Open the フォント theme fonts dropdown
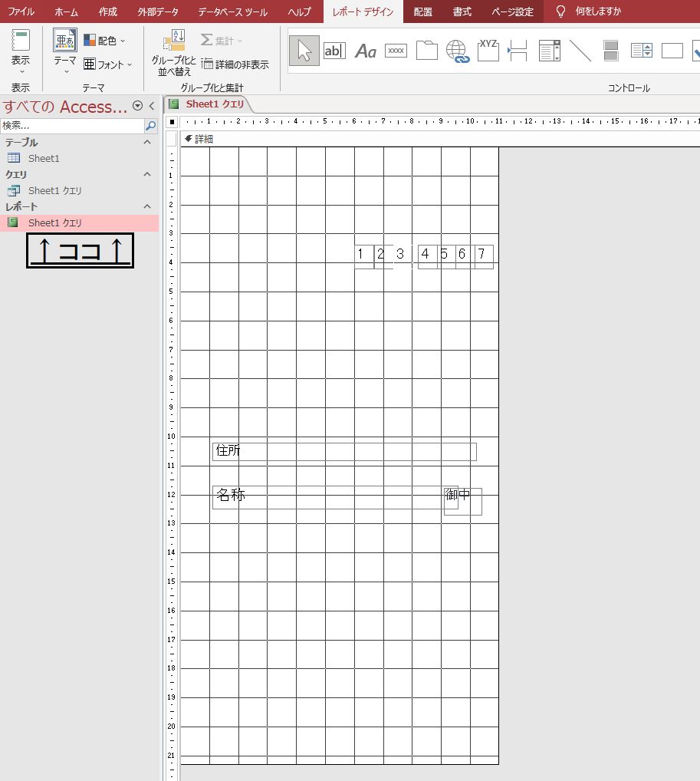This screenshot has width=700, height=781. 108,64
